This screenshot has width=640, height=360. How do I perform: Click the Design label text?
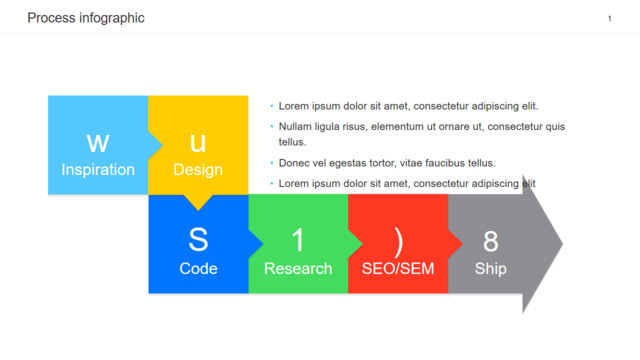198,170
